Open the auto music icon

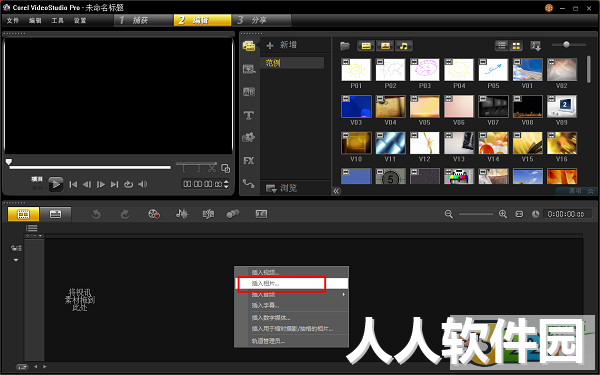(x=208, y=214)
